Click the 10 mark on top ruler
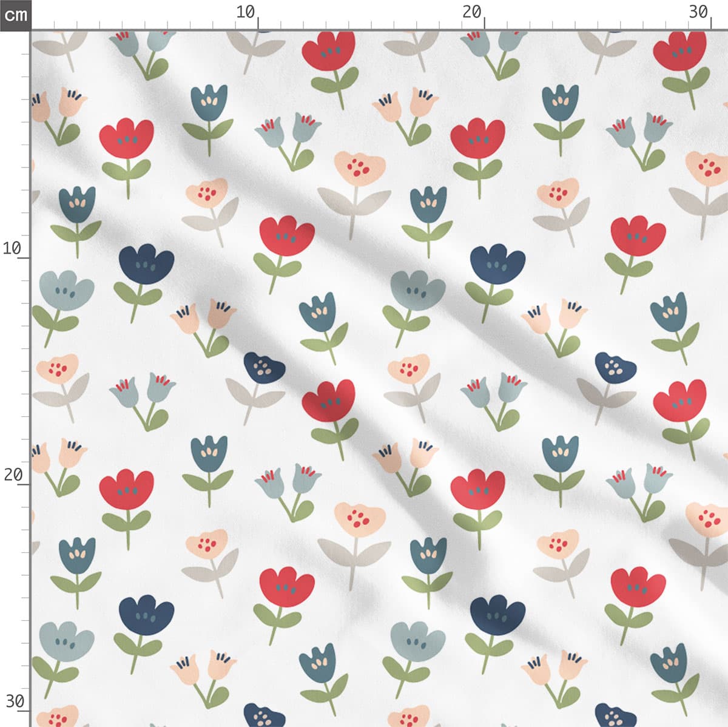728x727 pixels. 246,12
